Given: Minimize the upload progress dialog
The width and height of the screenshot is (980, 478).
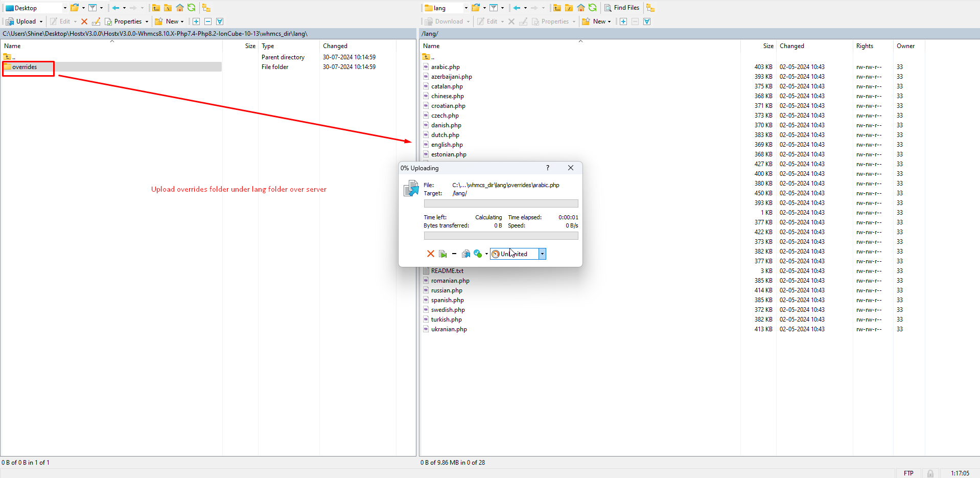Looking at the screenshot, I should pyautogui.click(x=454, y=254).
